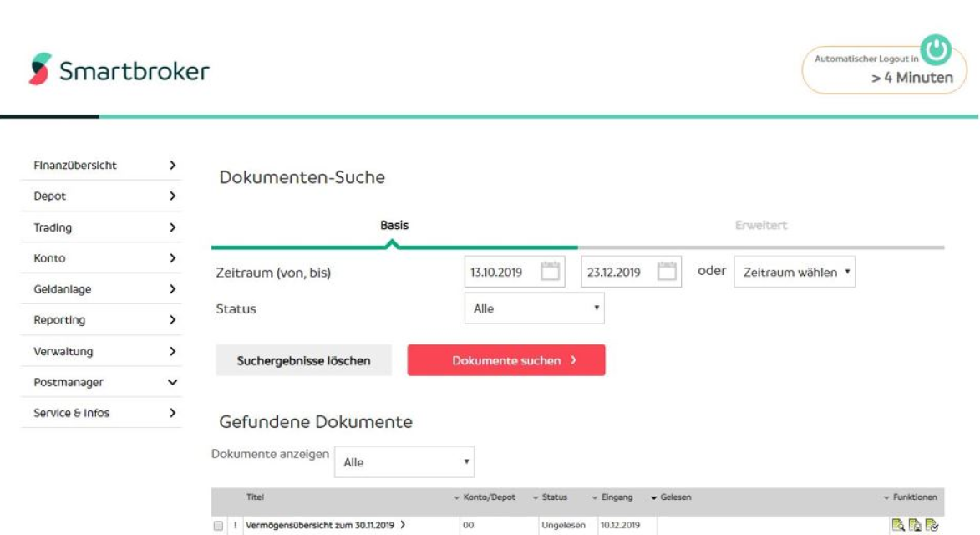Click the save document icon in Vermögensübersicht row
The width and height of the screenshot is (980, 535).
click(915, 525)
